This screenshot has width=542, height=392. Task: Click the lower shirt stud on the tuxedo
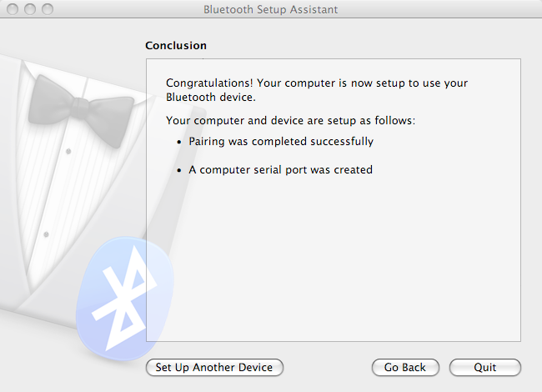pyautogui.click(x=47, y=234)
